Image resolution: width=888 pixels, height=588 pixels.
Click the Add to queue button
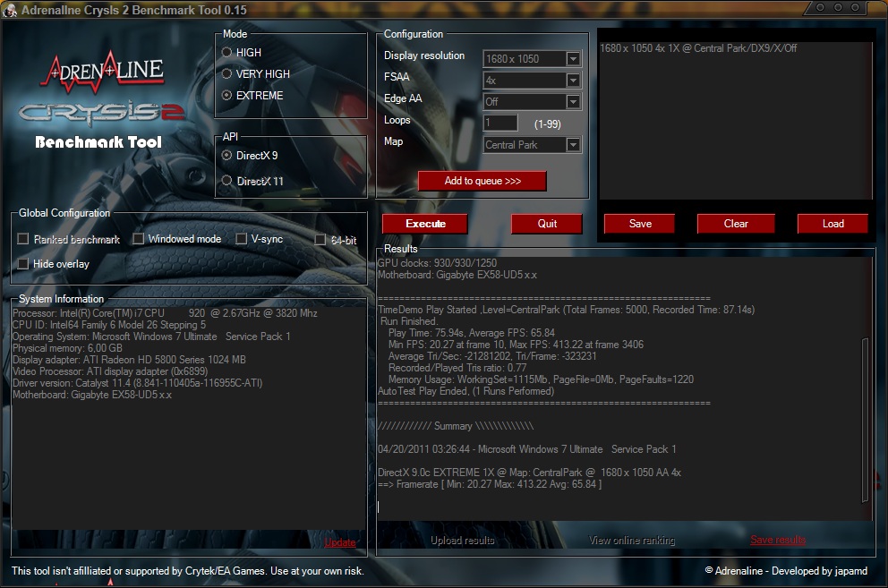pos(482,181)
